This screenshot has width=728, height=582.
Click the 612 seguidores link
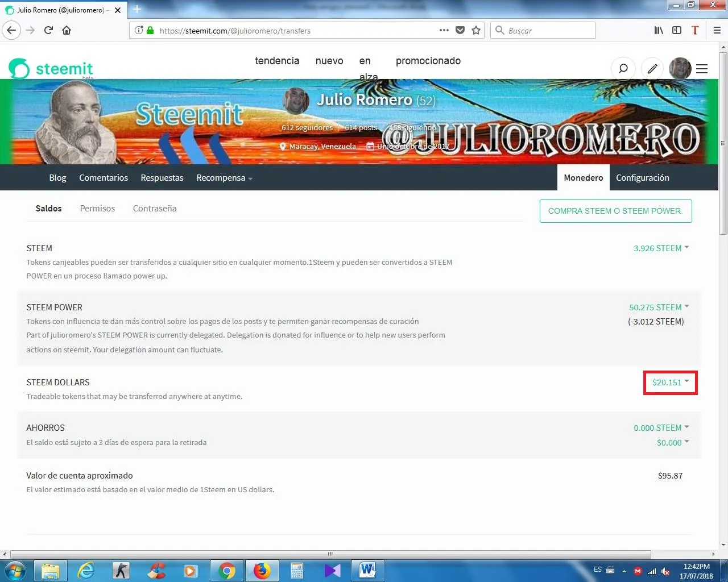(x=307, y=127)
